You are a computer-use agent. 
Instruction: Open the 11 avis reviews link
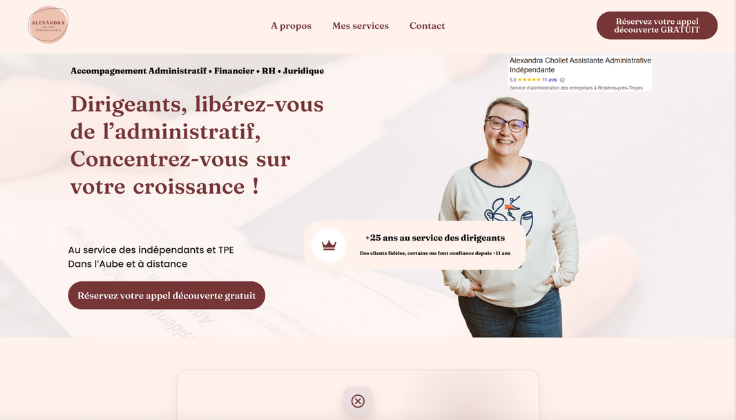click(x=550, y=80)
